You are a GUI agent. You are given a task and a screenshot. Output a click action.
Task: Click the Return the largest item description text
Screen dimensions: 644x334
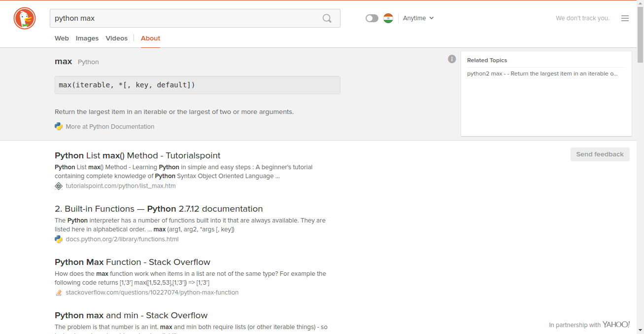tap(174, 112)
